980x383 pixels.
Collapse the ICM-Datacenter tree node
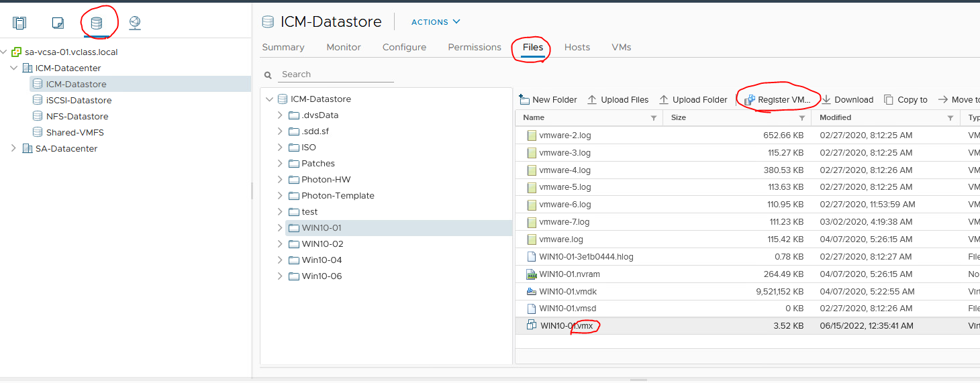(x=14, y=68)
